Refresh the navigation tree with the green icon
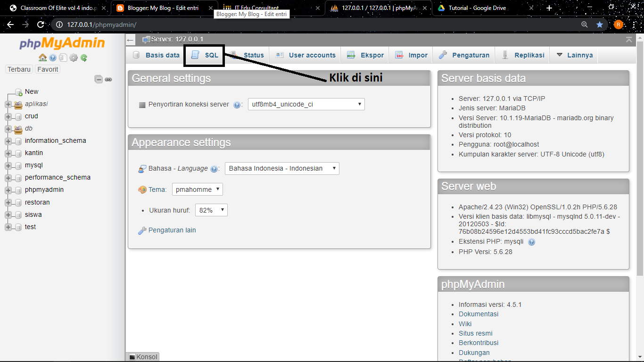This screenshot has width=644, height=362. [x=83, y=58]
